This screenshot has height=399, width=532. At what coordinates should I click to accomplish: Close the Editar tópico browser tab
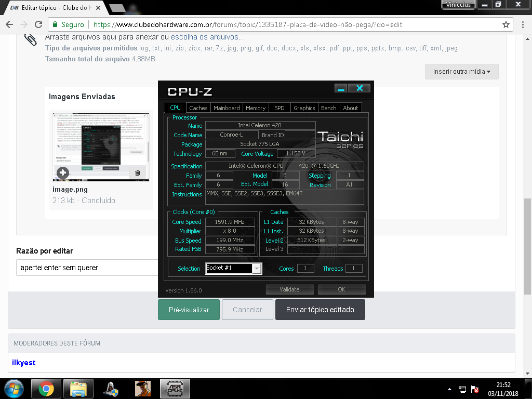pos(98,7)
